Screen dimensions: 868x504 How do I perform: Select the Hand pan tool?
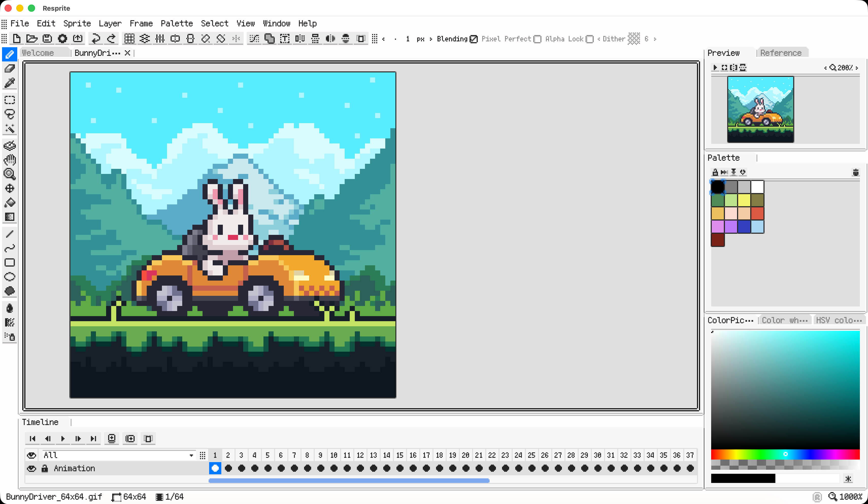[x=10, y=160]
